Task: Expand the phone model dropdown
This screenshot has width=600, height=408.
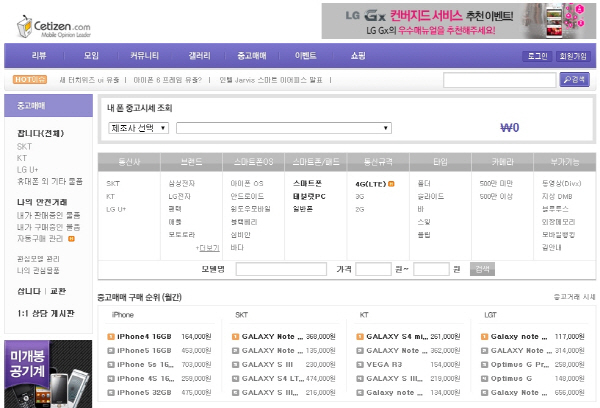Action: pyautogui.click(x=284, y=128)
